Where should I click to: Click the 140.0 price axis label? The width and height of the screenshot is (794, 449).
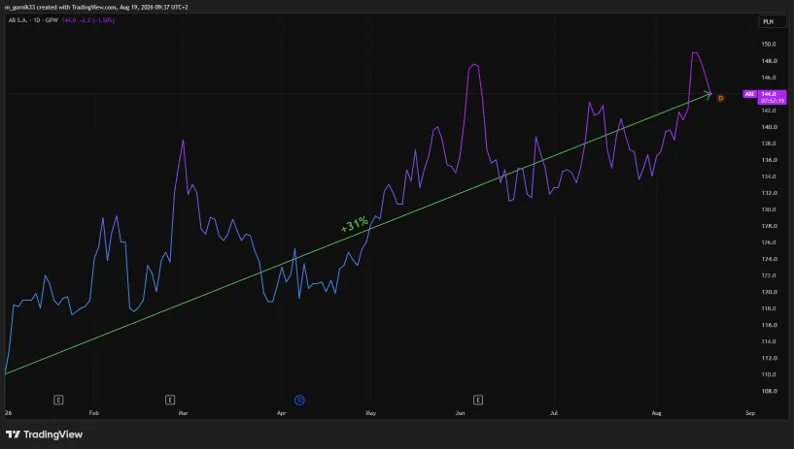click(x=768, y=127)
